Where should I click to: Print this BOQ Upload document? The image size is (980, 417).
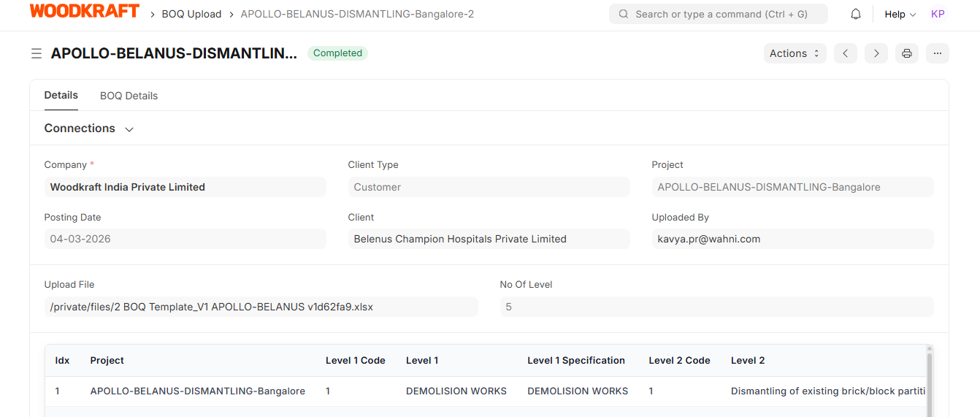(x=907, y=53)
